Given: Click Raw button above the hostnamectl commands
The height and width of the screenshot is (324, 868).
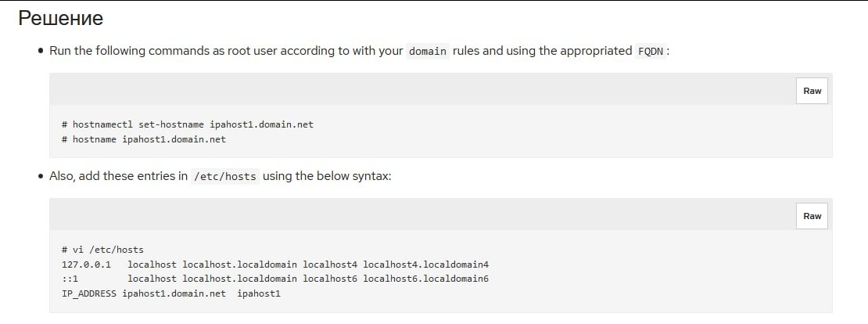Looking at the screenshot, I should [x=812, y=91].
